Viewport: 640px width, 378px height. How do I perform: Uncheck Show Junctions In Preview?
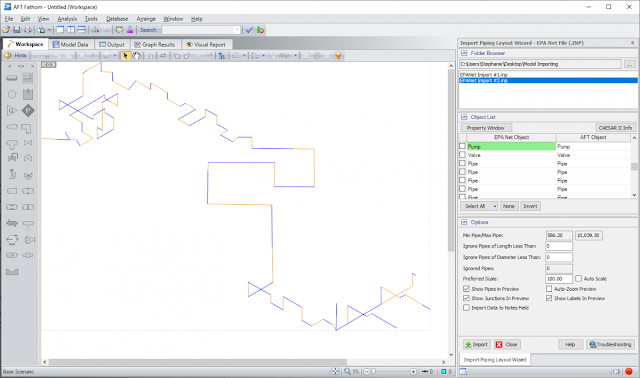coord(466,298)
